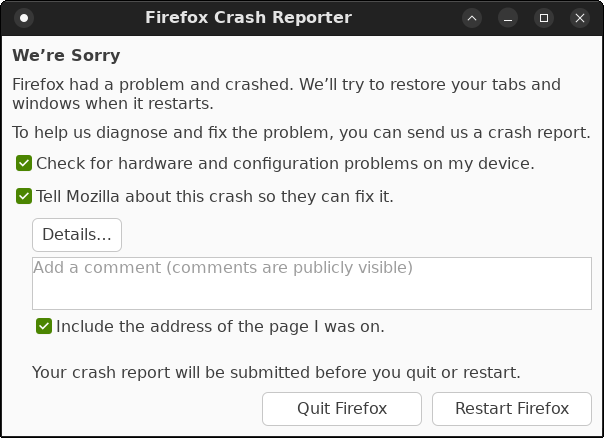This screenshot has width=604, height=438.
Task: Close the Firefox Crash Reporter dialog
Action: (580, 18)
